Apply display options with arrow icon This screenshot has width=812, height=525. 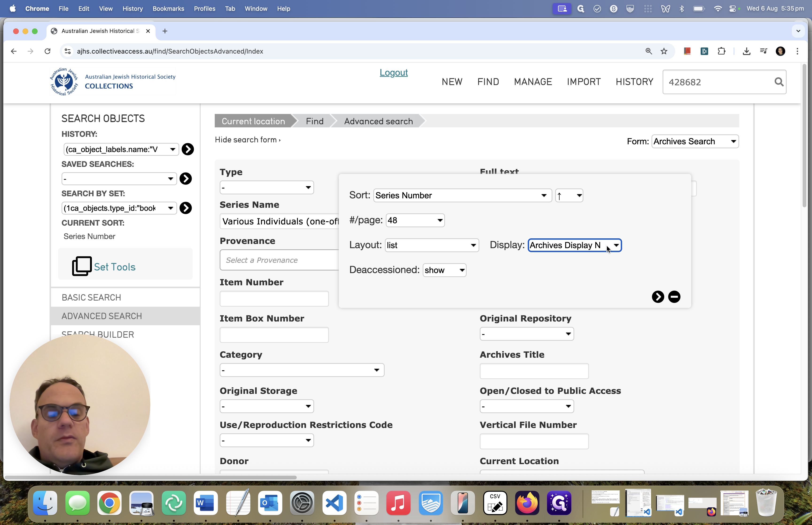[658, 297]
